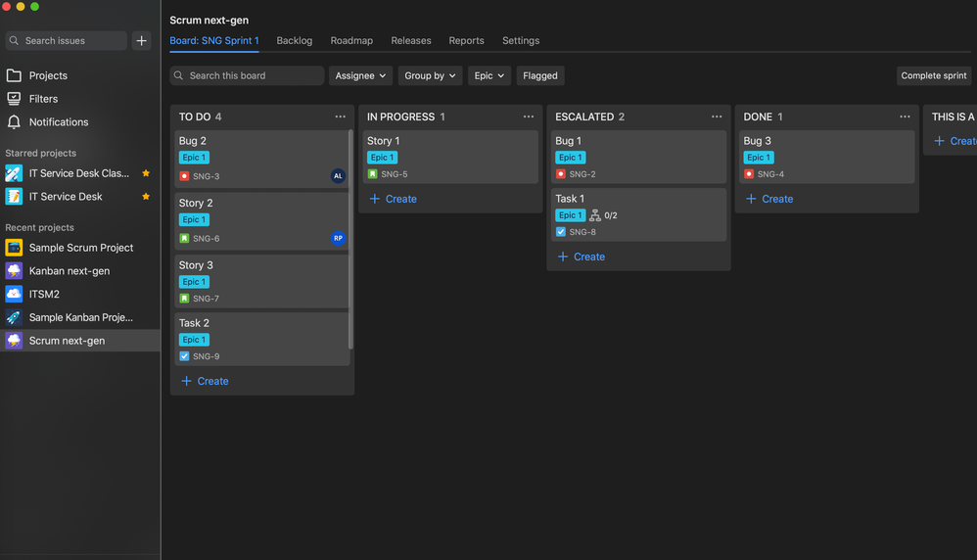This screenshot has height=560, width=977.
Task: Switch to Board: SNG Sprint 1 tab
Action: click(x=214, y=40)
